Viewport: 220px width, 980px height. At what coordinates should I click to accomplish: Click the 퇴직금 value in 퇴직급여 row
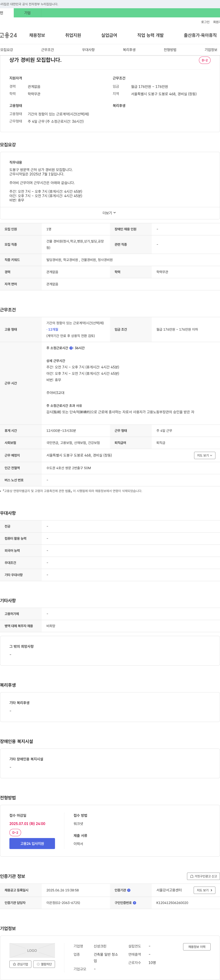point(161,443)
